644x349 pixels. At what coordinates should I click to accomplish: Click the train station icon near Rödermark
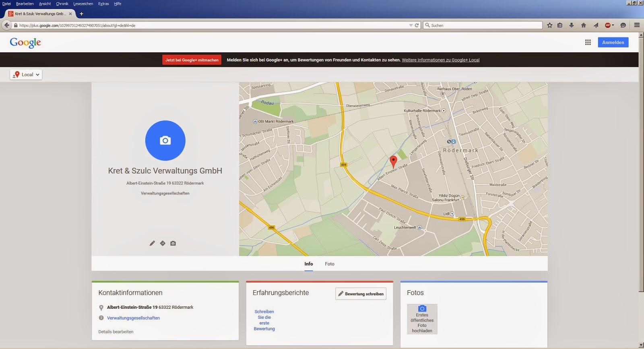coord(451,142)
